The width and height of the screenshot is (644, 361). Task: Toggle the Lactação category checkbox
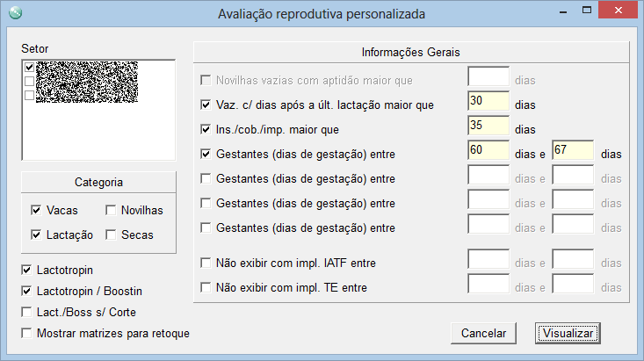click(x=36, y=235)
